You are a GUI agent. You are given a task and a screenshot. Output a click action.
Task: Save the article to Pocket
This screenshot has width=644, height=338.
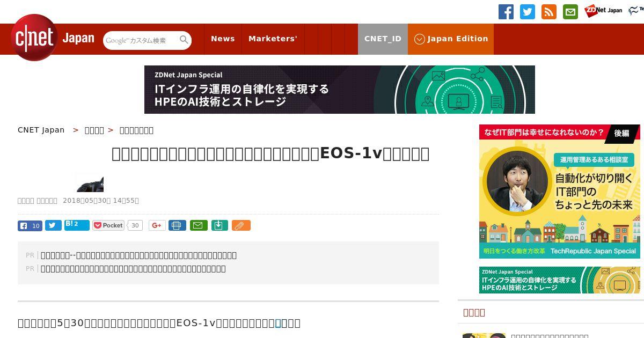108,225
